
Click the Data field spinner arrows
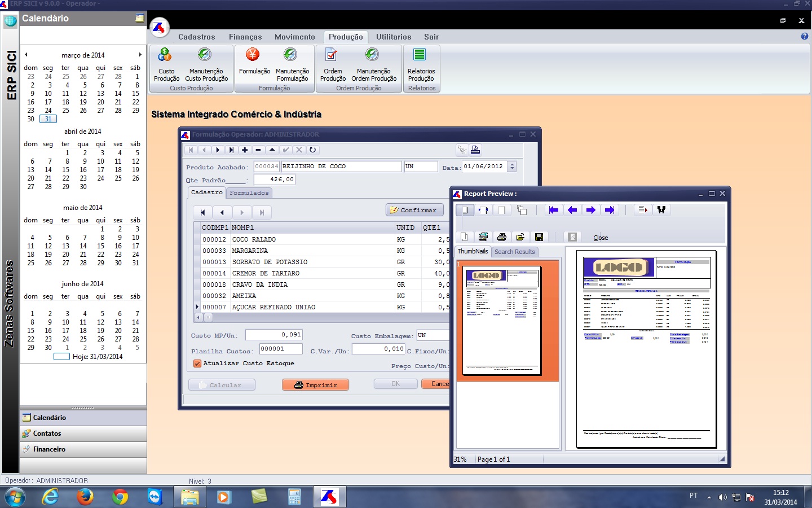512,167
